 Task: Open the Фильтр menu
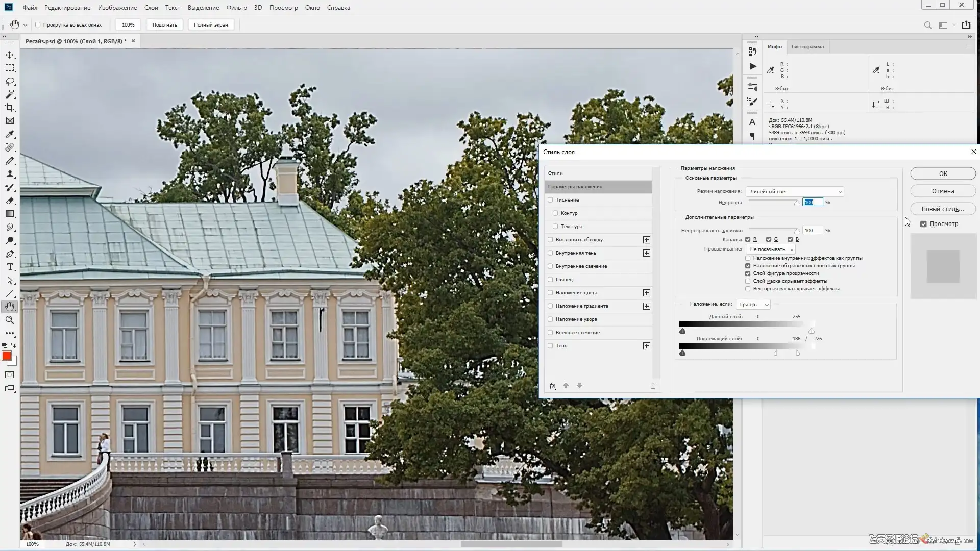click(236, 8)
